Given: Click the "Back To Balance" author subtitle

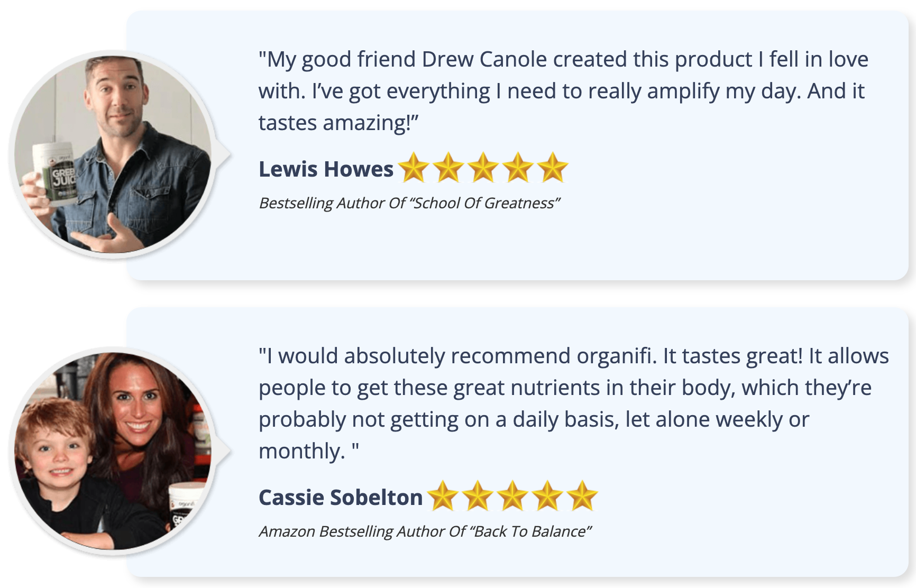Looking at the screenshot, I should click(x=425, y=531).
